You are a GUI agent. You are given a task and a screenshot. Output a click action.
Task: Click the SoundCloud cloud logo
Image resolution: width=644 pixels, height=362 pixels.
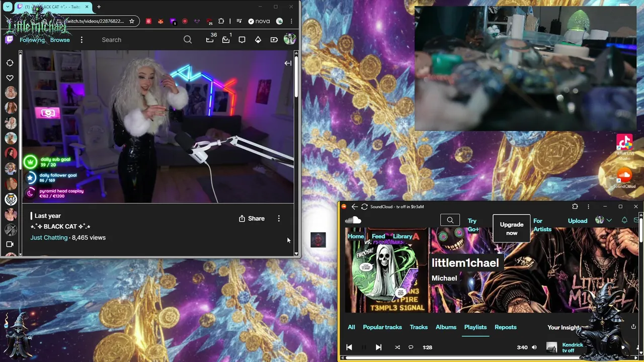[353, 220]
